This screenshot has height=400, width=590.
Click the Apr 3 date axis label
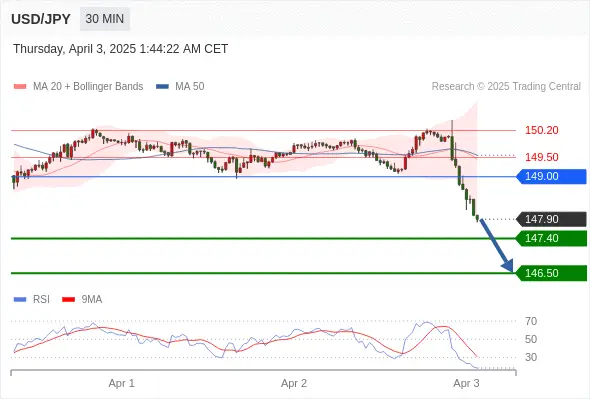tap(466, 383)
